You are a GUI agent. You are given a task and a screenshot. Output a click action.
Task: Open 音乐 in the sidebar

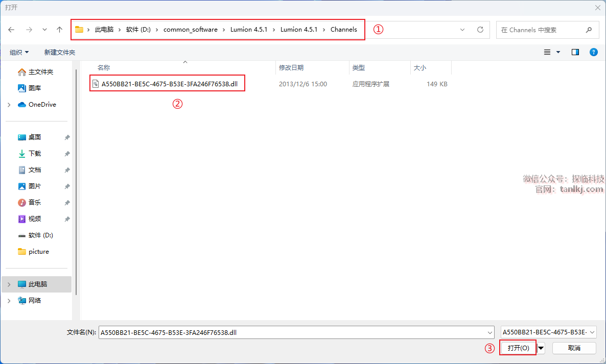point(35,202)
